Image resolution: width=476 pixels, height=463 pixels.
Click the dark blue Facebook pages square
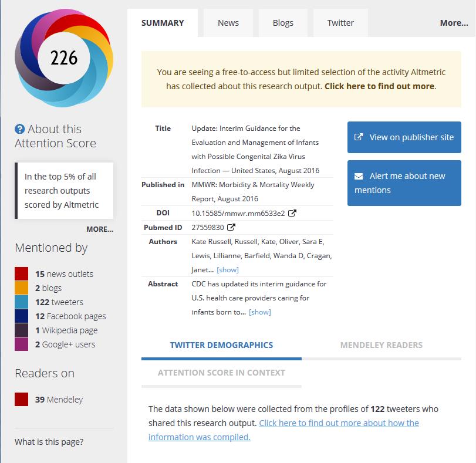click(x=22, y=316)
